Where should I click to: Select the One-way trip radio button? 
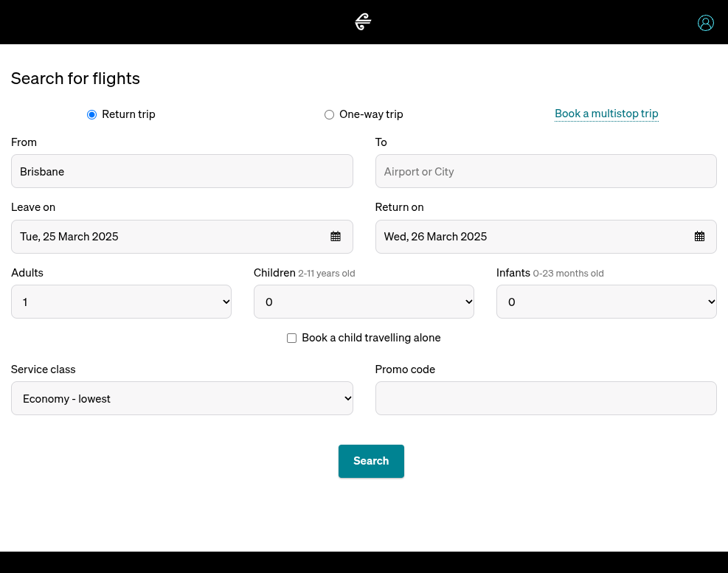329,115
